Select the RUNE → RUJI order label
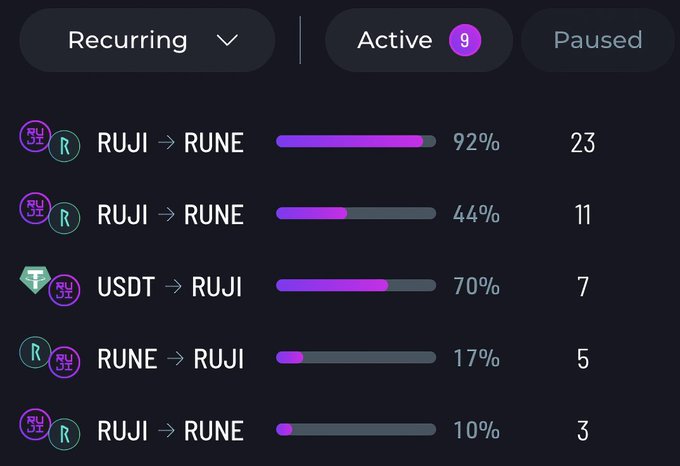680x466 pixels. pos(170,358)
